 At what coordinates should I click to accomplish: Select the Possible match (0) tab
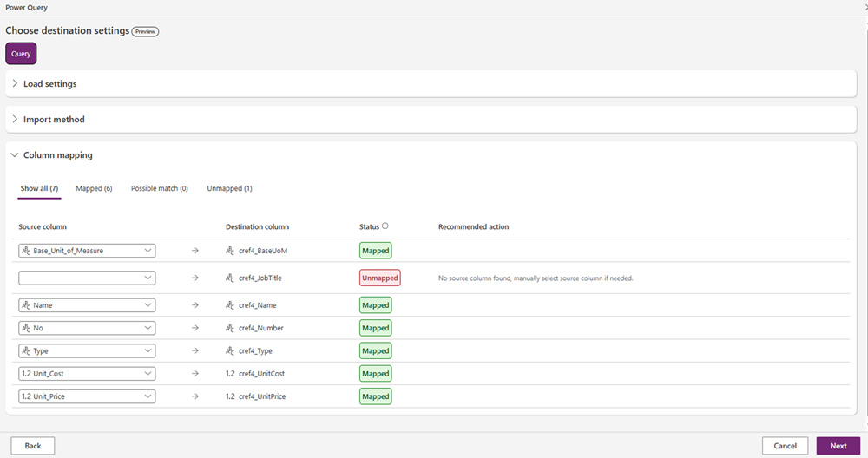(160, 188)
